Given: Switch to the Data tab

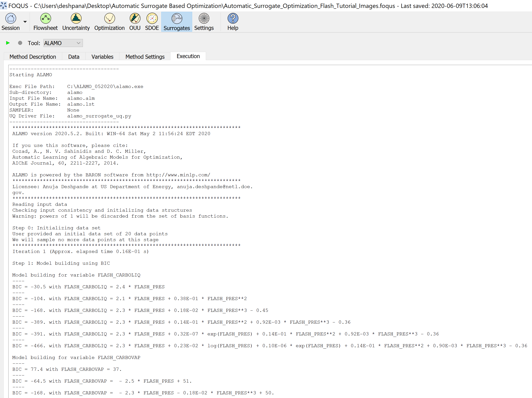Looking at the screenshot, I should point(74,57).
